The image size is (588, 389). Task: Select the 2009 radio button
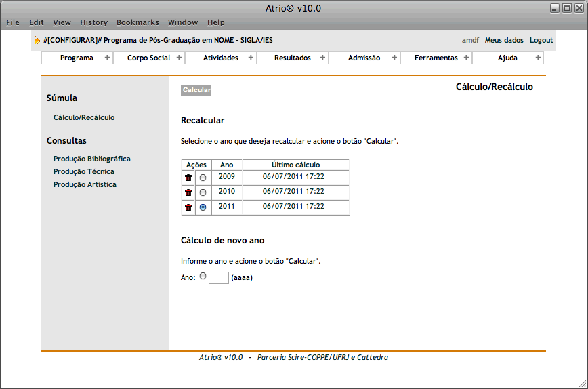click(203, 178)
